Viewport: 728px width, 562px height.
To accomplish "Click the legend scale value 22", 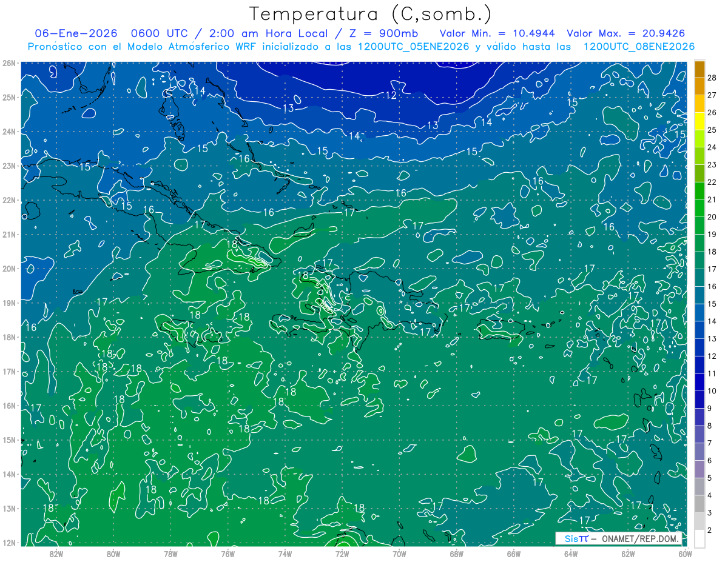I will click(712, 182).
